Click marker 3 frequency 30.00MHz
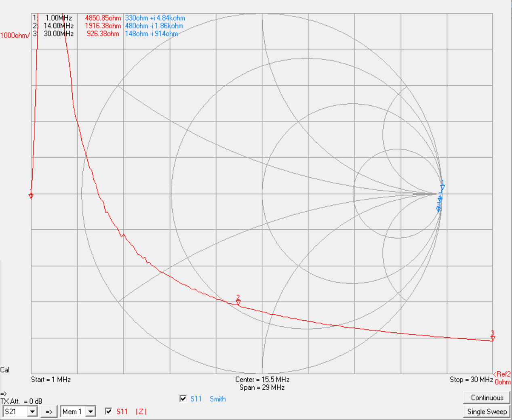 (59, 34)
